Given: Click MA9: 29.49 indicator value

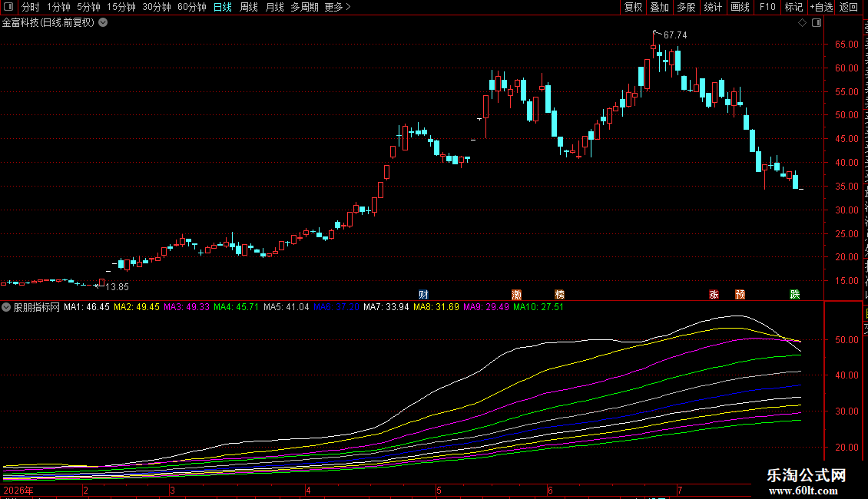Looking at the screenshot, I should [486, 307].
